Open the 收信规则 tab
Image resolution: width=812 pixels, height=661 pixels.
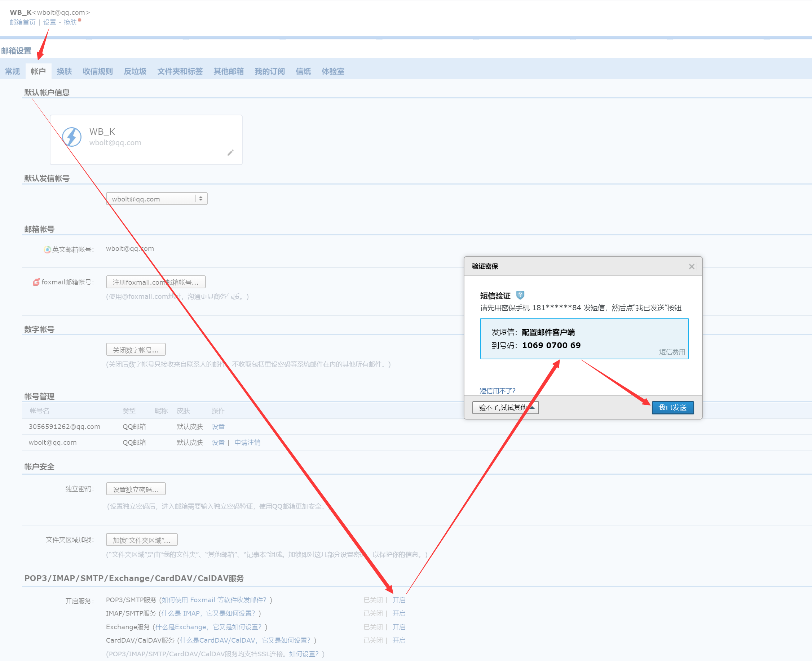click(x=97, y=71)
